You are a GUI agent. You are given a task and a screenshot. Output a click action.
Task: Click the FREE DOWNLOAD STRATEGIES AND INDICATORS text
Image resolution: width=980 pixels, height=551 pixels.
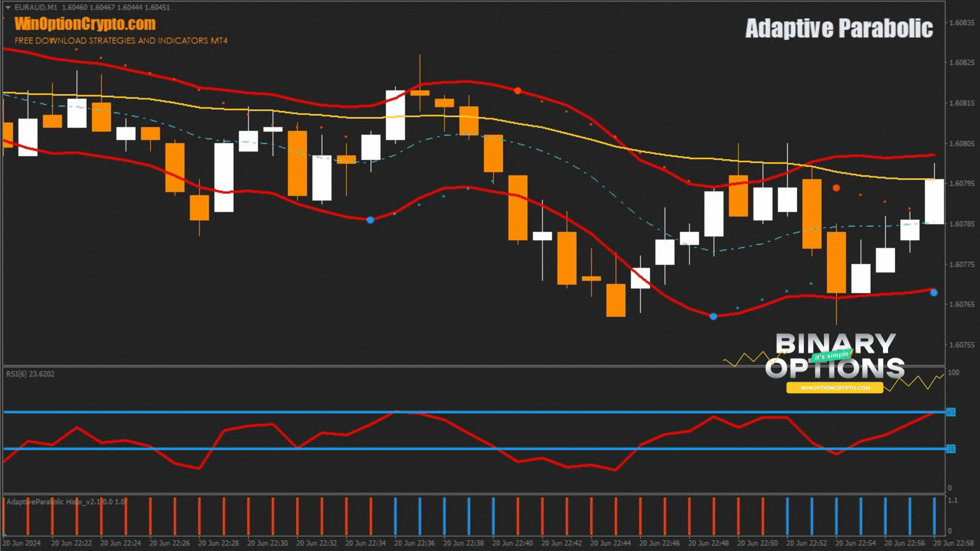(121, 41)
